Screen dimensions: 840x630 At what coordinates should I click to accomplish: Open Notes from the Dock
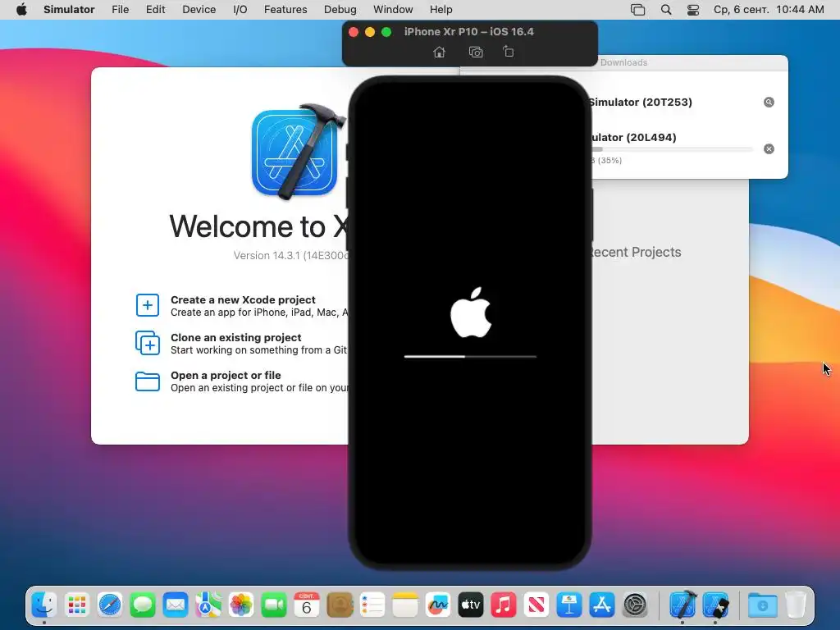tap(405, 605)
